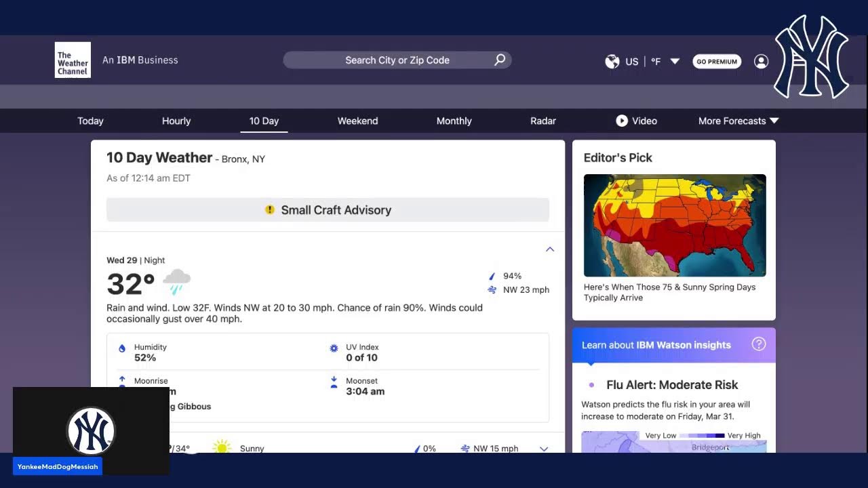Click the Wed 29 | Night label
Image resolution: width=868 pixels, height=488 pixels.
[136, 260]
